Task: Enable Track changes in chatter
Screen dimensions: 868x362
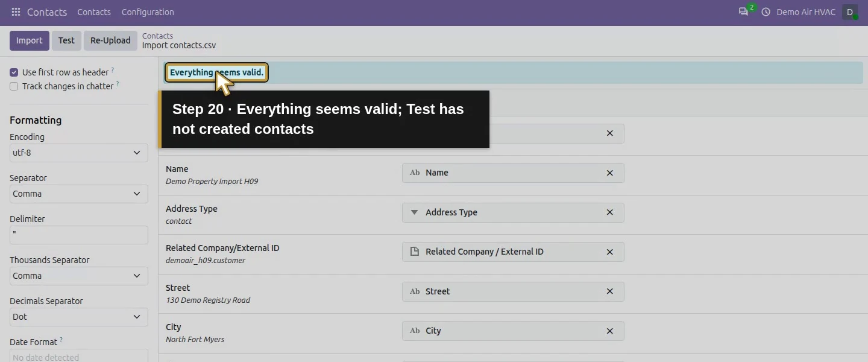Action: click(x=14, y=86)
